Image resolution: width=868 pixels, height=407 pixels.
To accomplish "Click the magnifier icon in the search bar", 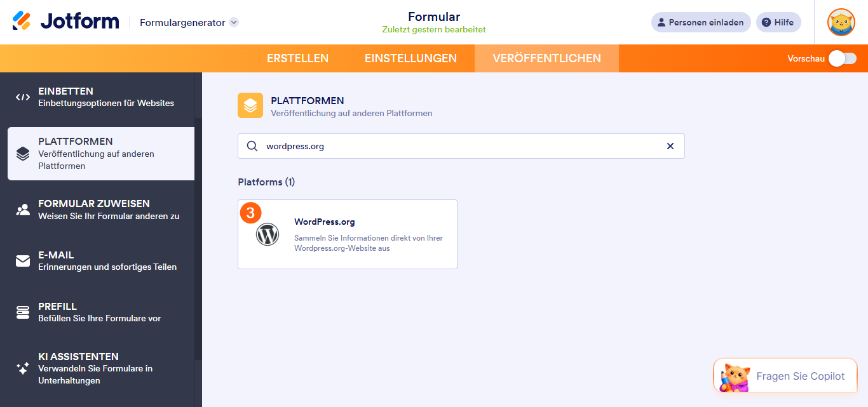I will pos(252,146).
